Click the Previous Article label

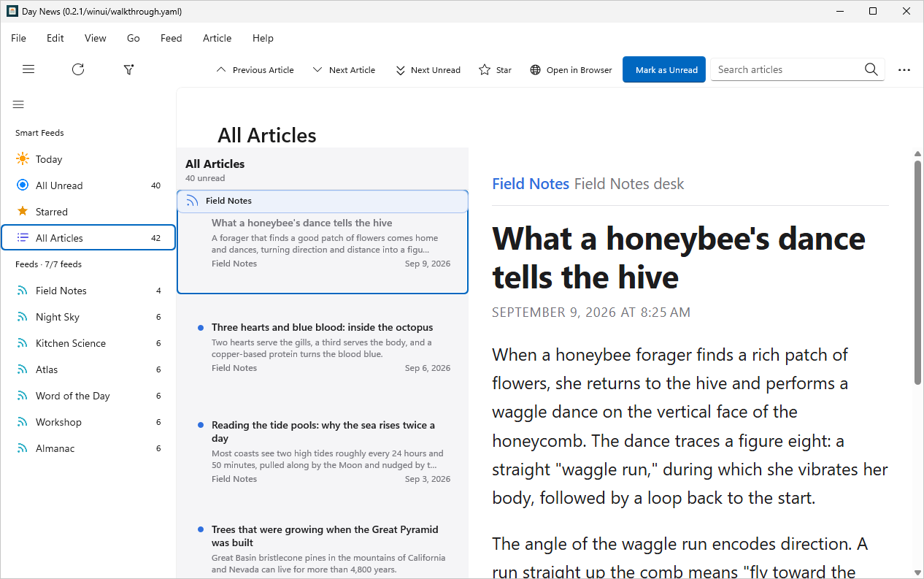click(263, 70)
